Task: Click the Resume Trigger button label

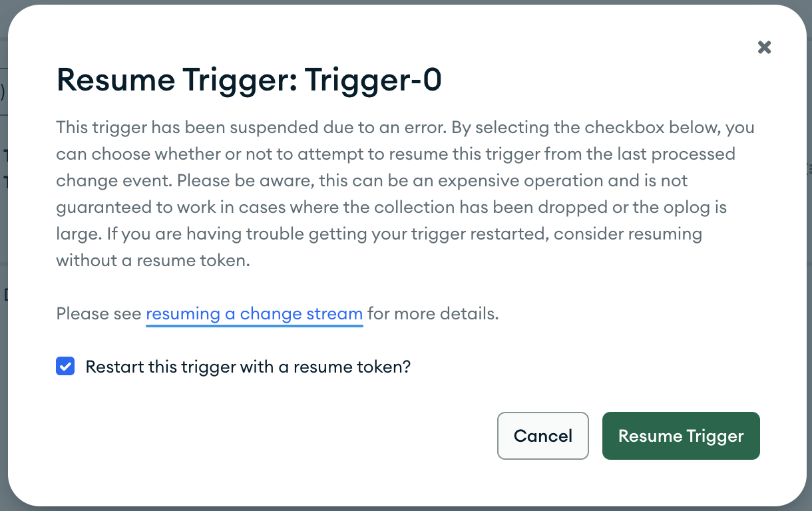Action: pyautogui.click(x=681, y=436)
